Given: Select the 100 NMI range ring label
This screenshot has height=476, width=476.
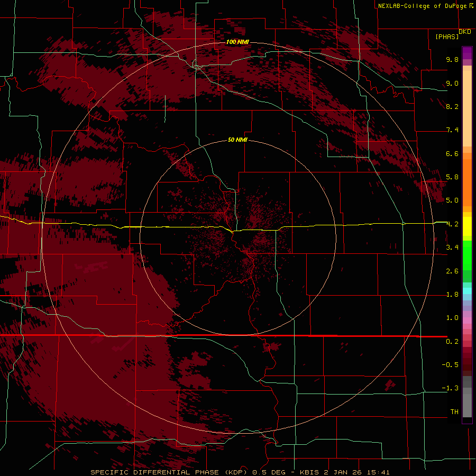Looking at the screenshot, I should point(237,42).
